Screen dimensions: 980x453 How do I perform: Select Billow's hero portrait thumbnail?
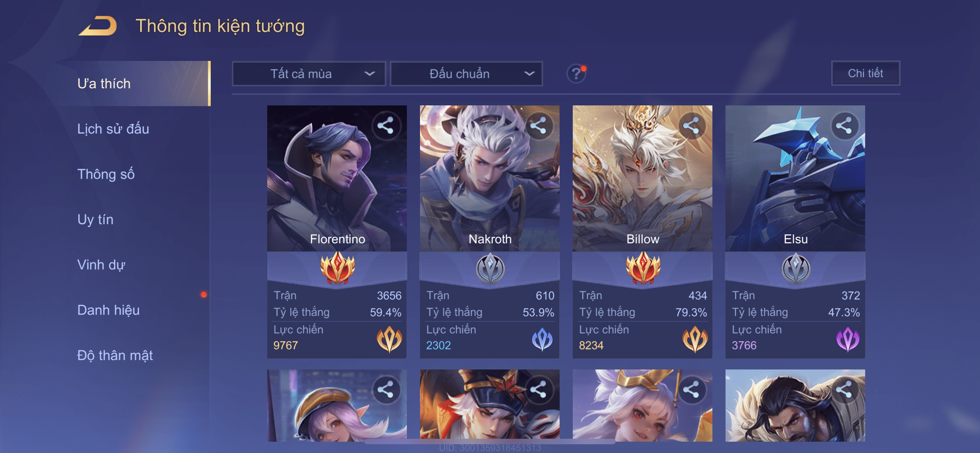(642, 178)
